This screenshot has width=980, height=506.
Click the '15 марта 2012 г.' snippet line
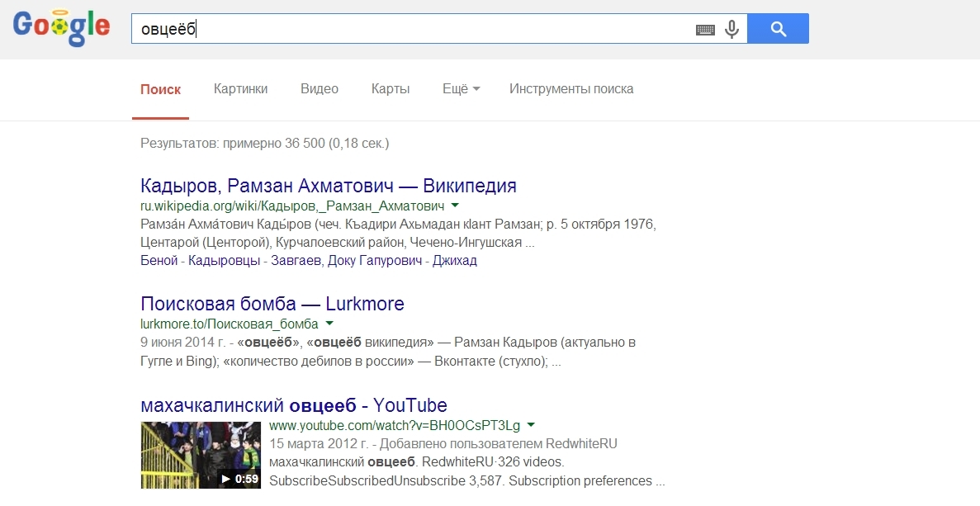[443, 444]
